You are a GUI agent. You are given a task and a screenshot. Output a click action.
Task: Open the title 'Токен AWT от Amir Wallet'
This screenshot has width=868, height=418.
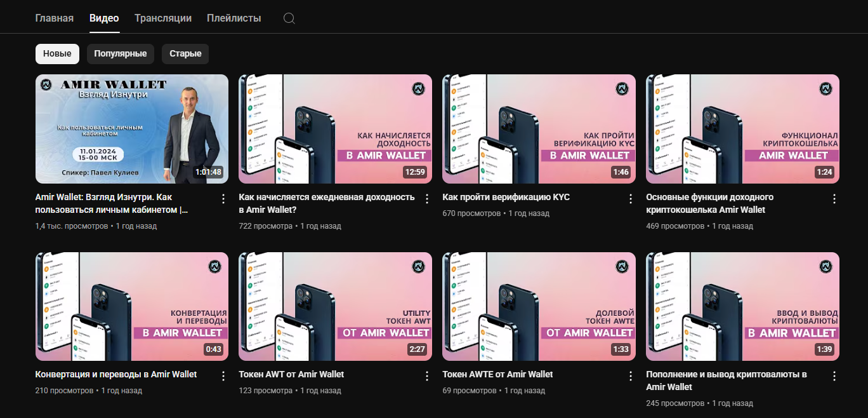(292, 375)
